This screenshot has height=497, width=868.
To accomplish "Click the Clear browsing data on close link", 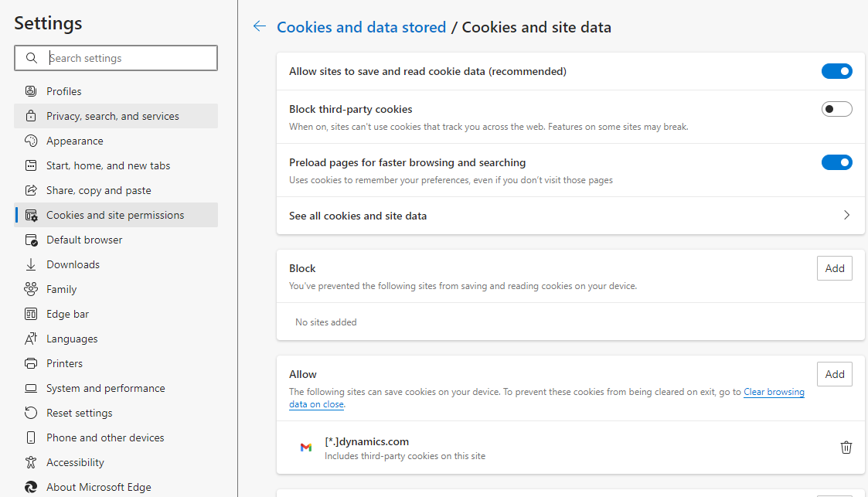I will (x=774, y=392).
